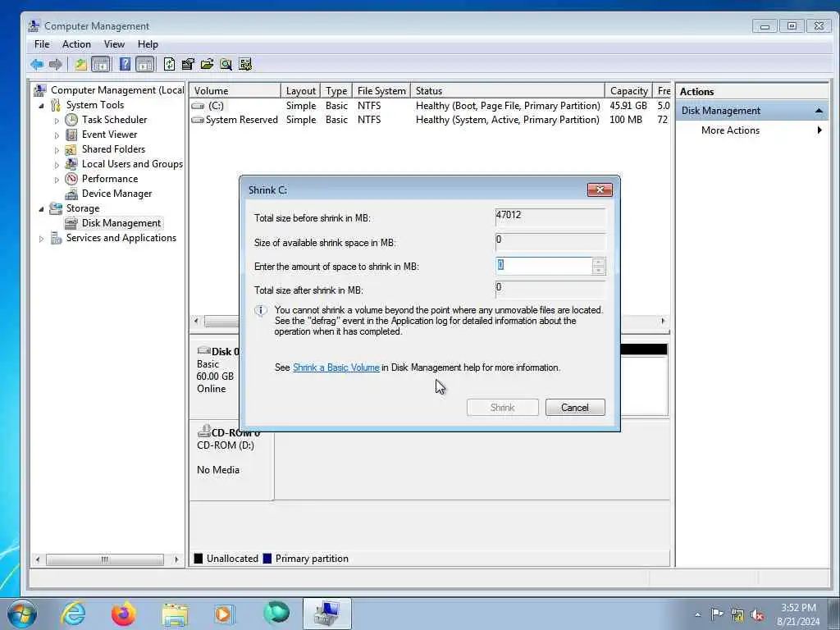This screenshot has width=840, height=630.
Task: Click the muted volume tray icon
Action: (x=757, y=614)
